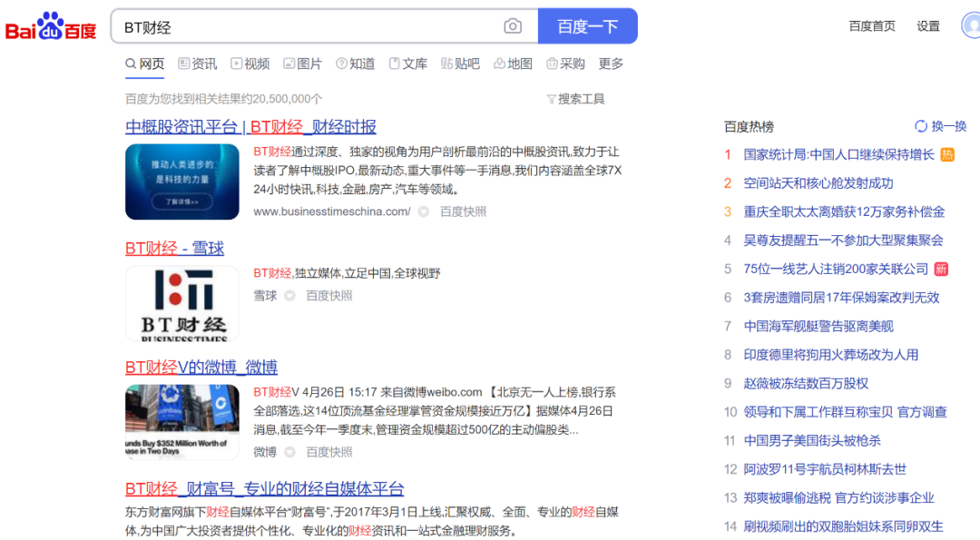Open hot topic 中国男子美国街头被枪杀

[x=812, y=441]
